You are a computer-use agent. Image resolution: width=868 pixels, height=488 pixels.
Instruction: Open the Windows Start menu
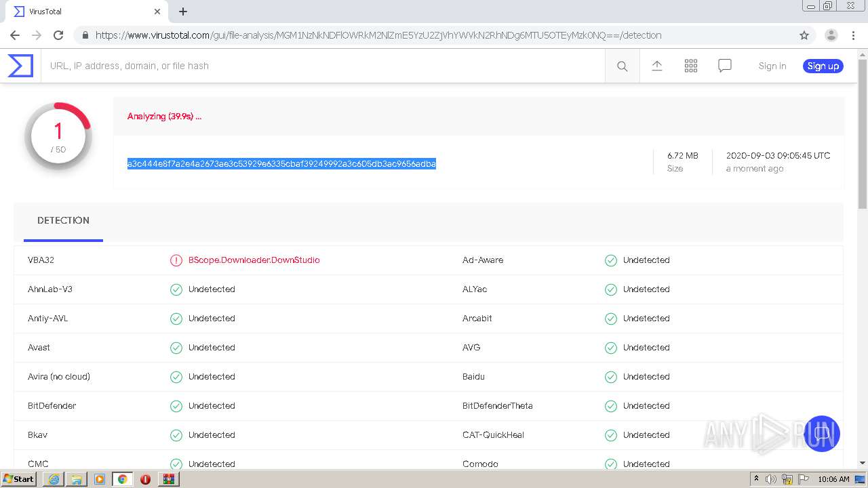(x=19, y=479)
